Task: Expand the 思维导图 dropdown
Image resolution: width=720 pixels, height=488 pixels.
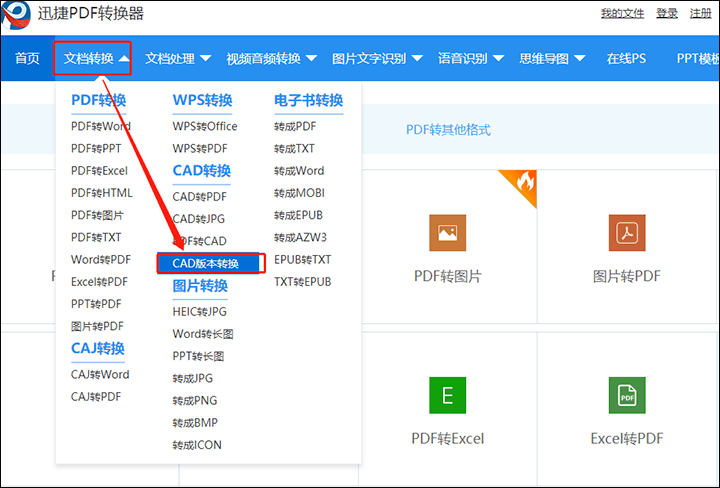Action: point(552,58)
